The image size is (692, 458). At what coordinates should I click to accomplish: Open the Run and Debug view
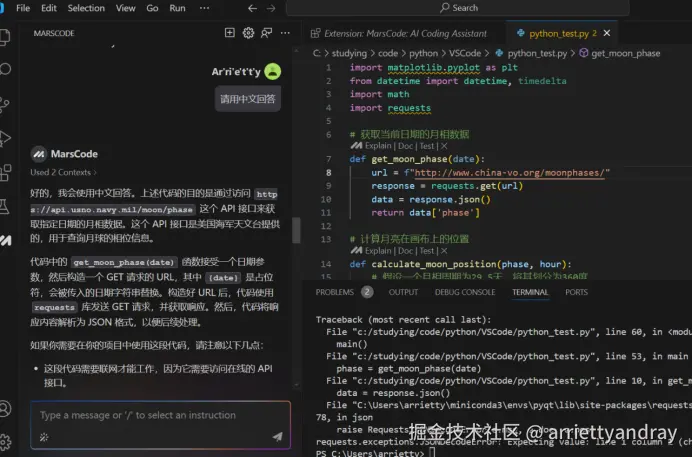[x=5, y=138]
